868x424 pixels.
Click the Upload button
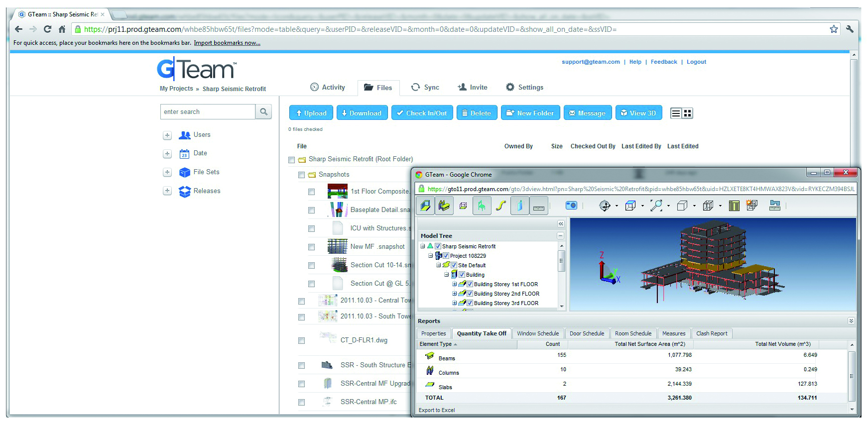pyautogui.click(x=311, y=113)
